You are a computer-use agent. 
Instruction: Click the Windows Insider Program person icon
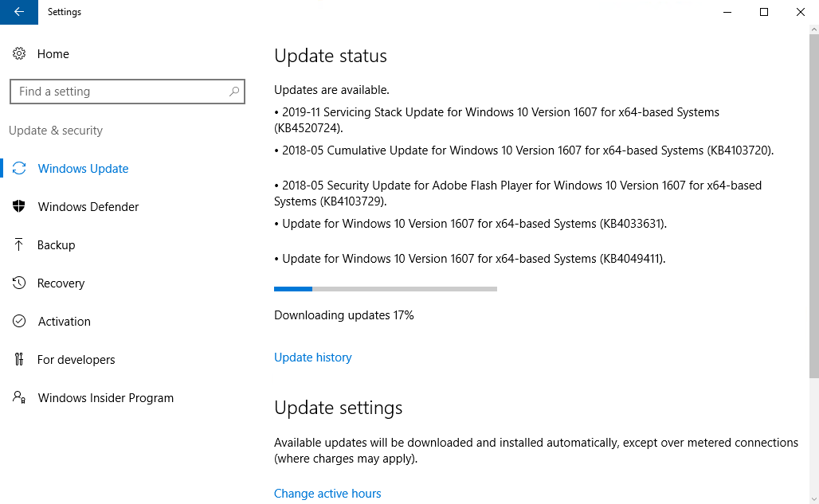[x=19, y=398]
